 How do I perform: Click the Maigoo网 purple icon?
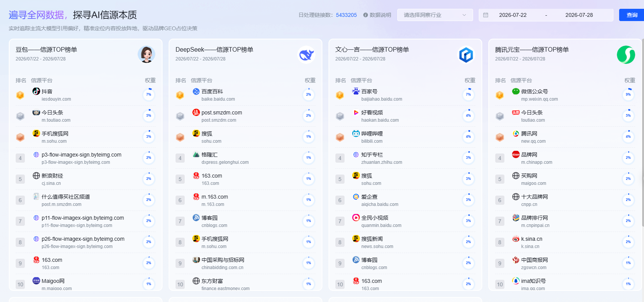click(x=36, y=281)
